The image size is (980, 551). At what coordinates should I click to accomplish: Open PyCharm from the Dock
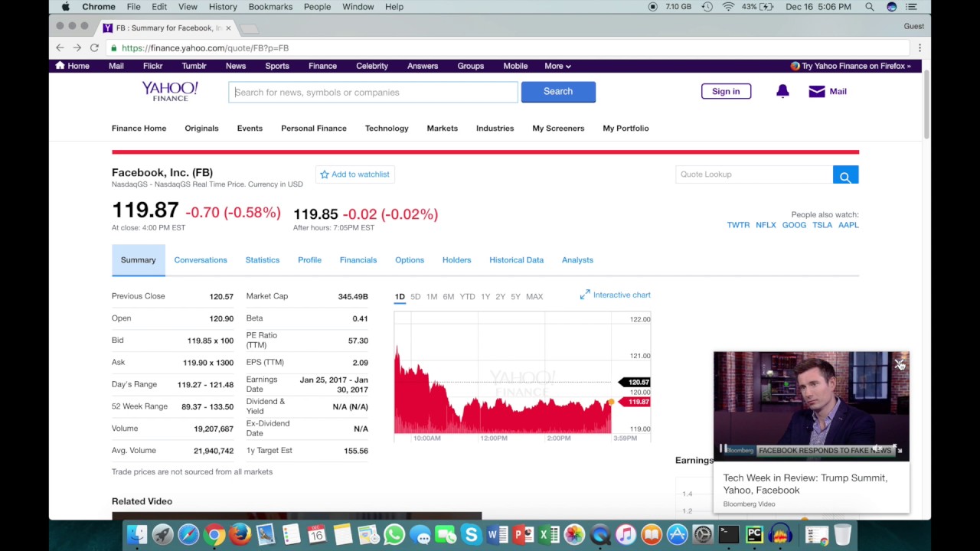coord(754,534)
